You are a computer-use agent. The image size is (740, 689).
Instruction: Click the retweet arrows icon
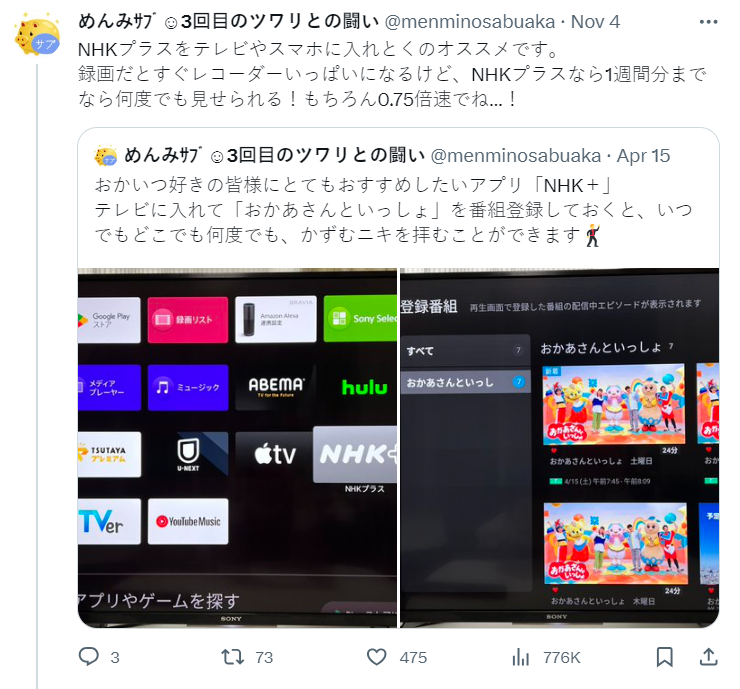(x=232, y=657)
